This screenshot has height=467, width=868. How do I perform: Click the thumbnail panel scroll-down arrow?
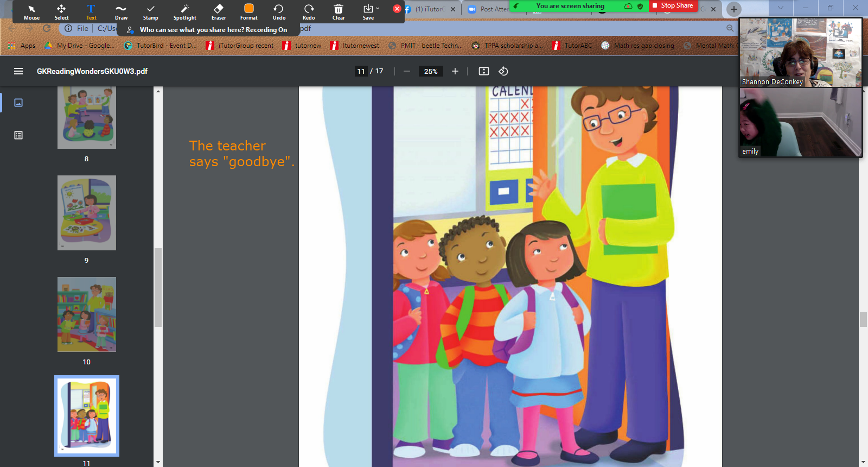point(158,463)
